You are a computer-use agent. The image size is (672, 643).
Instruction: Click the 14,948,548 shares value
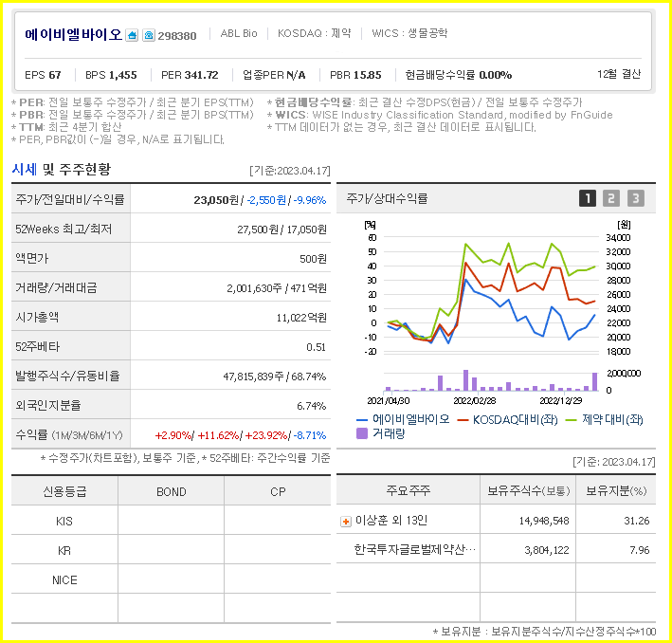544,521
